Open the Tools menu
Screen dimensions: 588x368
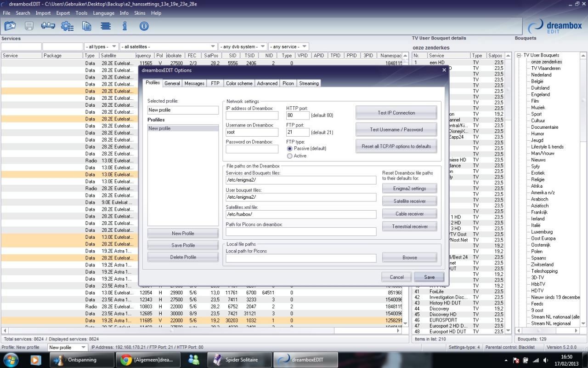pyautogui.click(x=81, y=13)
